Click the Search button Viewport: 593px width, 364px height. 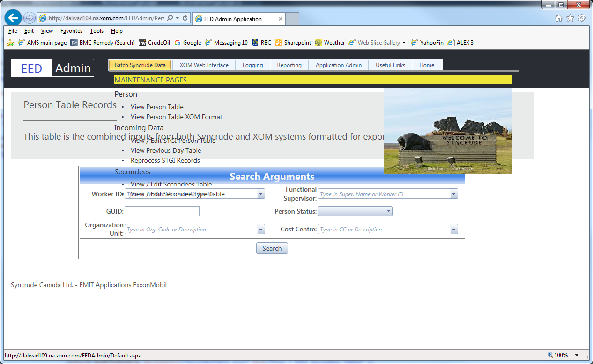(272, 248)
